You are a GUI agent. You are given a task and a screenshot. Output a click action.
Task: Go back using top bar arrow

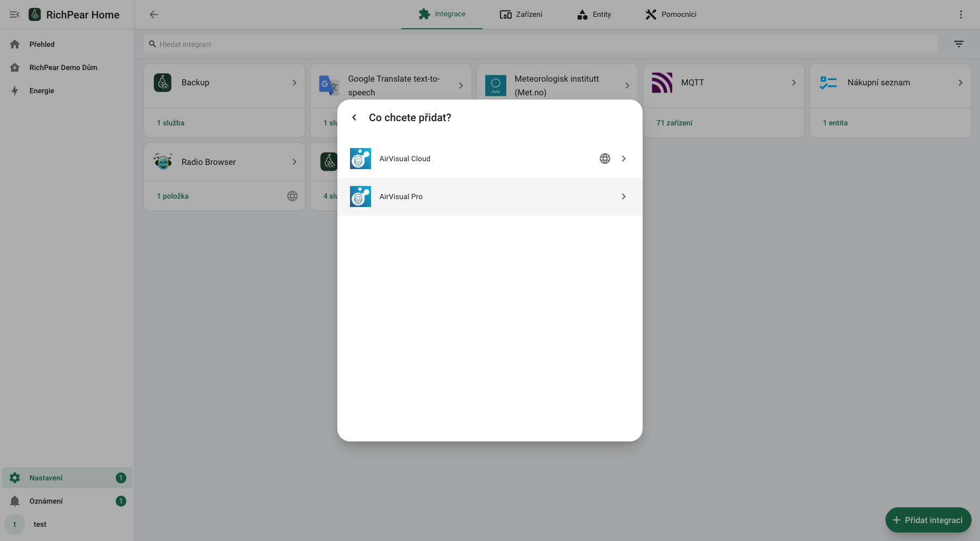pos(154,14)
